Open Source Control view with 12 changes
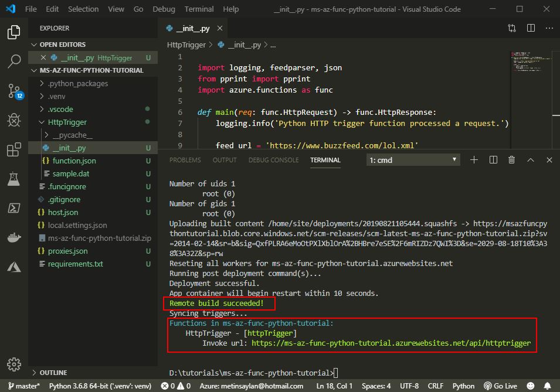 [15, 91]
